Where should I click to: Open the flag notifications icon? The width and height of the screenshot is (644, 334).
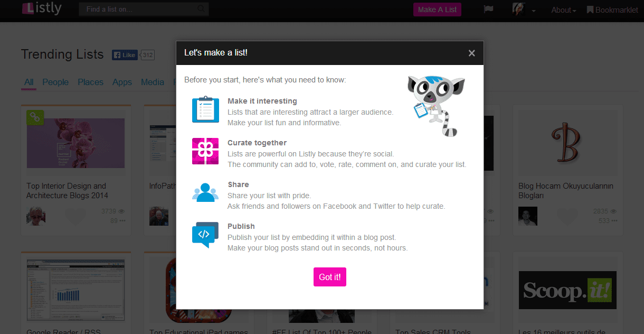488,10
